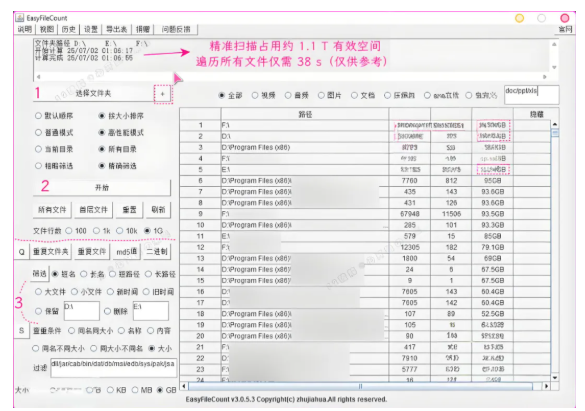Click the S button beside 查重条件
Viewport: 585px width, 411px height.
coord(22,330)
